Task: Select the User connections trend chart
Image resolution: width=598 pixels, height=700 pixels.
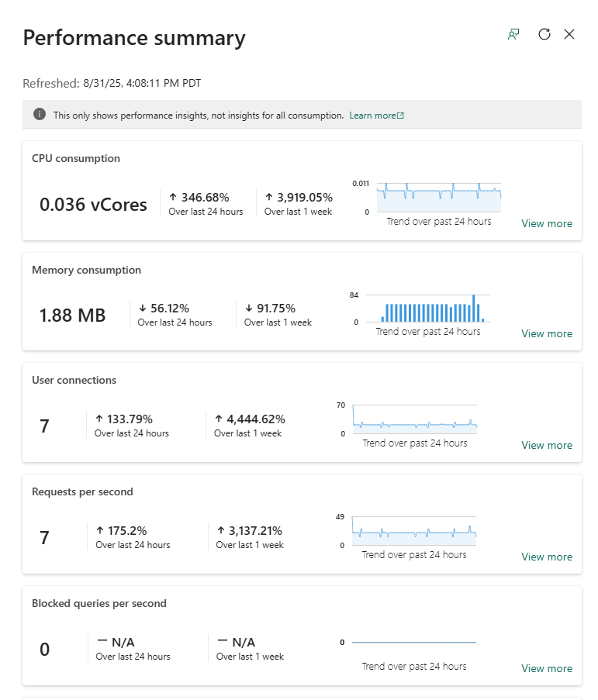Action: pyautogui.click(x=414, y=419)
